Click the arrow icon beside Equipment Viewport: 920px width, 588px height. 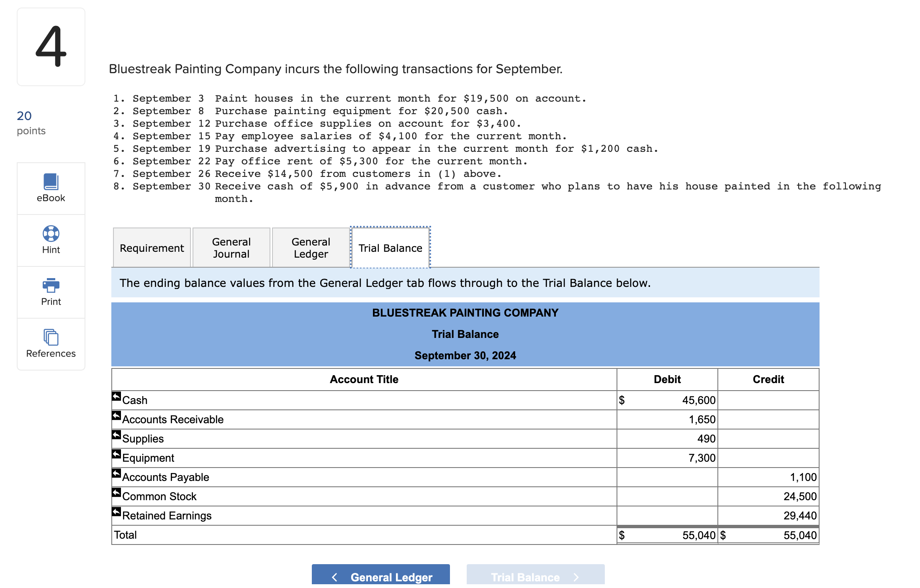tap(116, 454)
